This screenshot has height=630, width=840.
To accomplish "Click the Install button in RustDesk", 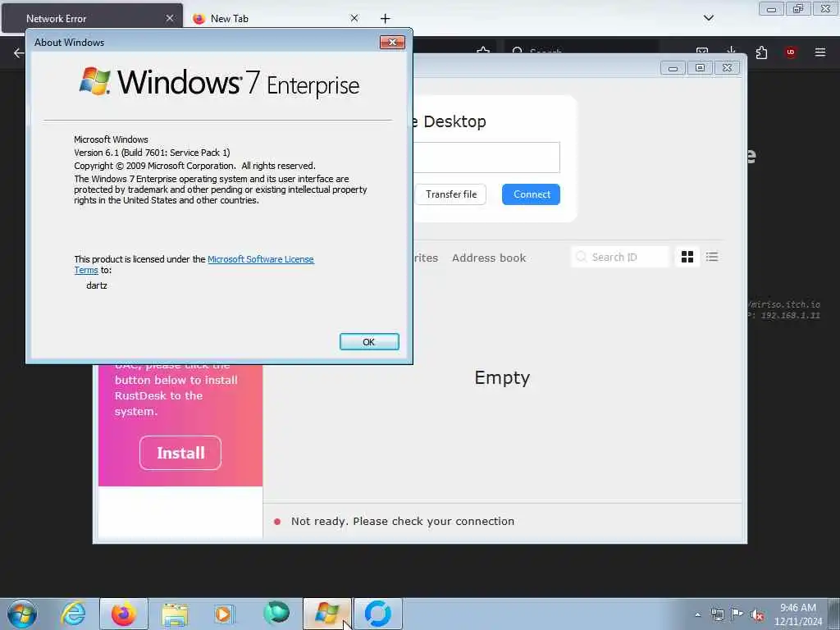I will [180, 453].
